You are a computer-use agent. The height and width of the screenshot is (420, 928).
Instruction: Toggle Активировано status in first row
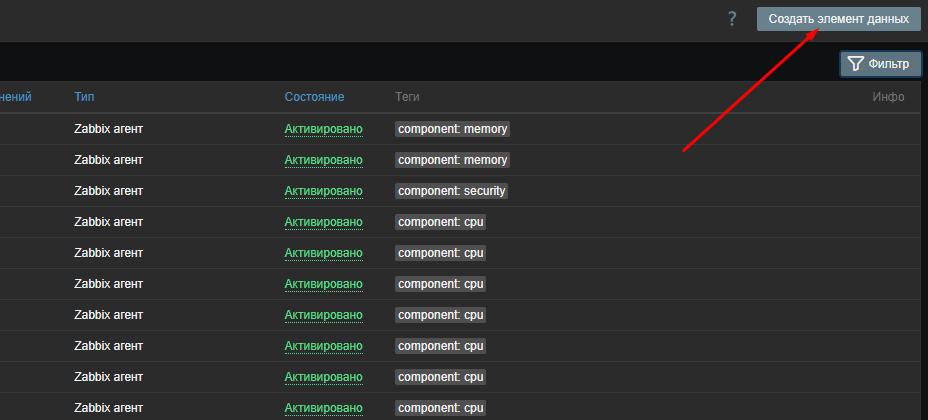(x=323, y=129)
